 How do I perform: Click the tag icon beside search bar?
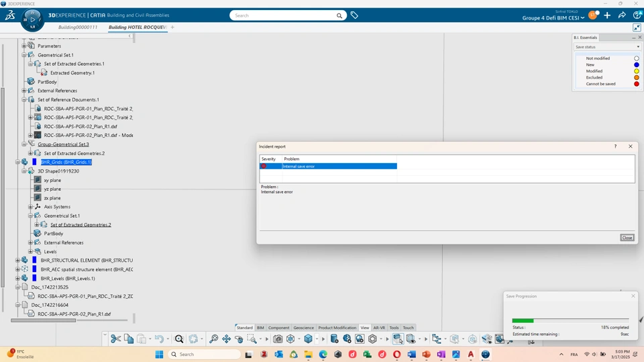click(x=354, y=15)
